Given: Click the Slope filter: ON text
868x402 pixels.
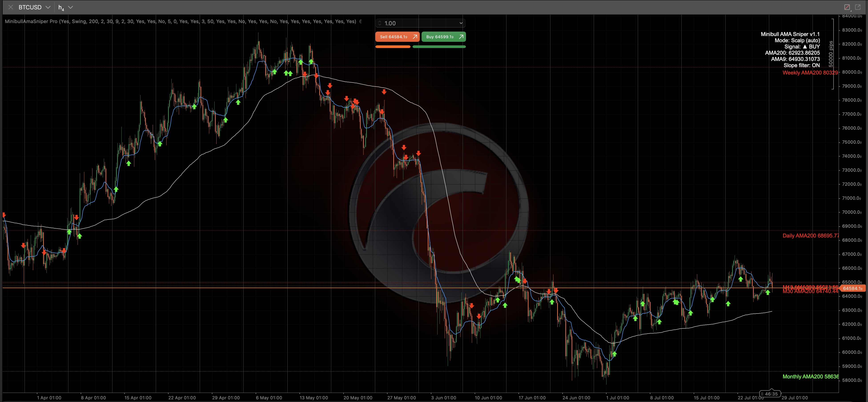Looking at the screenshot, I should (x=802, y=65).
